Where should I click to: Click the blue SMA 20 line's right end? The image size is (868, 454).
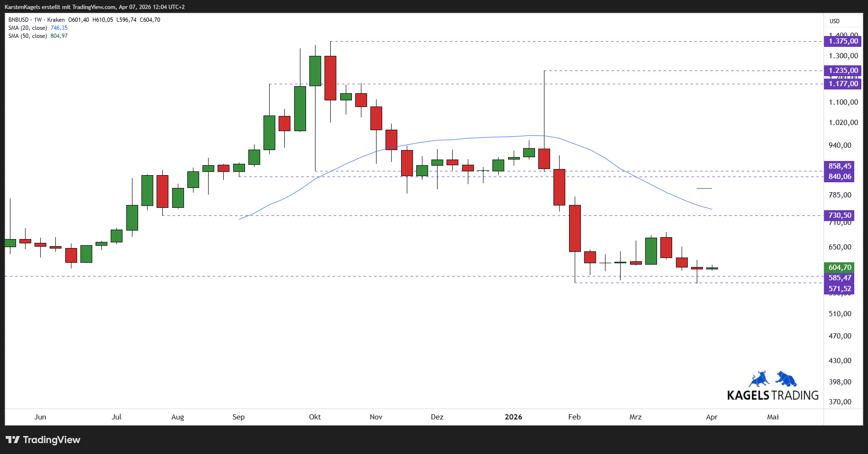(710, 209)
